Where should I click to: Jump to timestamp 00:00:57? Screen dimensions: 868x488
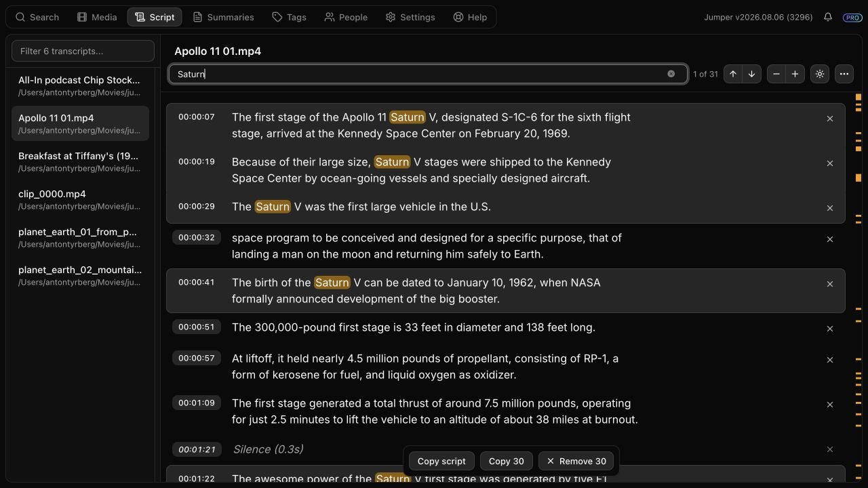pos(197,358)
